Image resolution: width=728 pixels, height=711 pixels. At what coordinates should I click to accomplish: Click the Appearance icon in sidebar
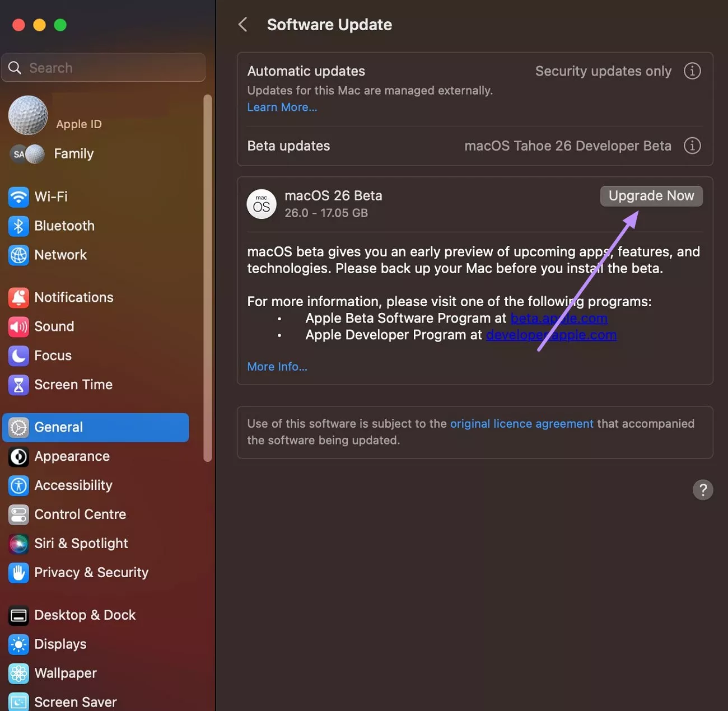click(x=18, y=456)
